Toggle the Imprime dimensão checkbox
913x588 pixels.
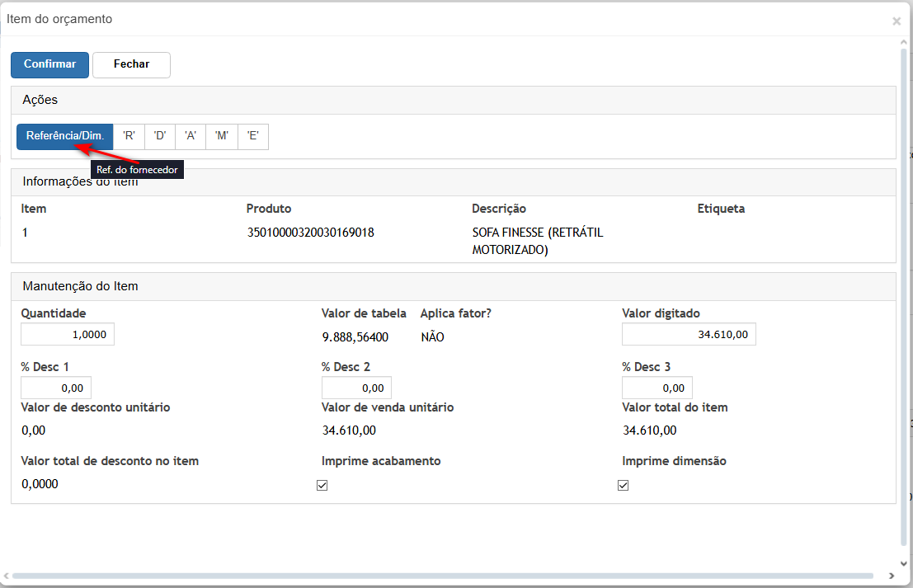[624, 486]
